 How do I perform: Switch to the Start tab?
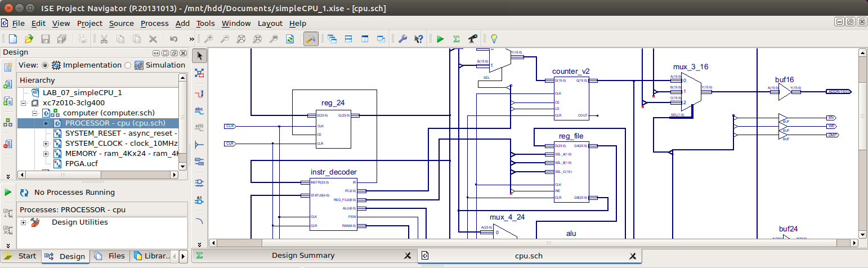click(x=20, y=256)
